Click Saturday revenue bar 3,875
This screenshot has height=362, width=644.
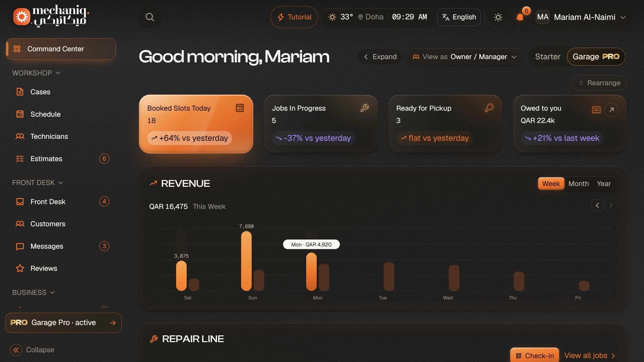click(x=181, y=276)
